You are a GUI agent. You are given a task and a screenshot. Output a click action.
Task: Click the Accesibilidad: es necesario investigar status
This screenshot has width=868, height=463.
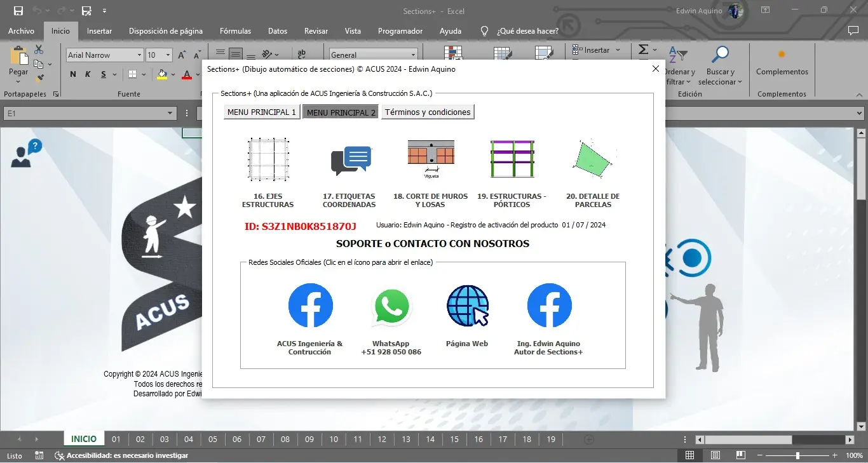(x=122, y=455)
